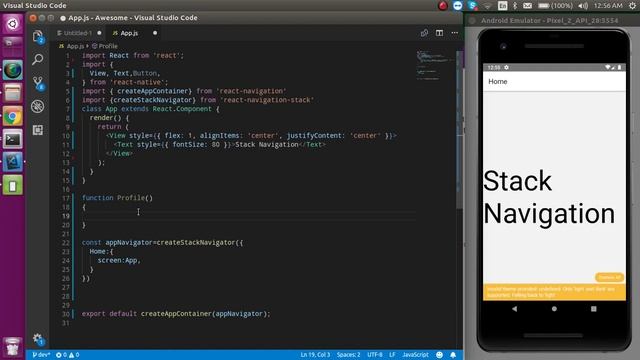Open notifications bell in status bar
This screenshot has width=640, height=360.
pos(453,355)
